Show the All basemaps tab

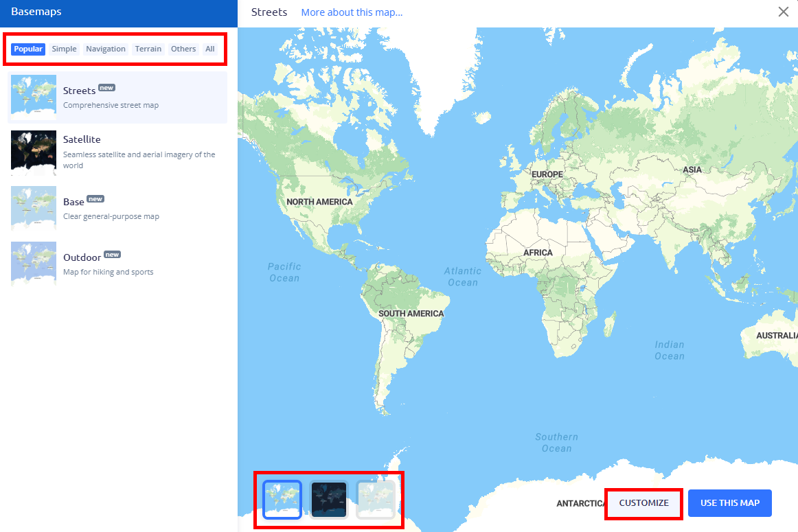pyautogui.click(x=210, y=49)
